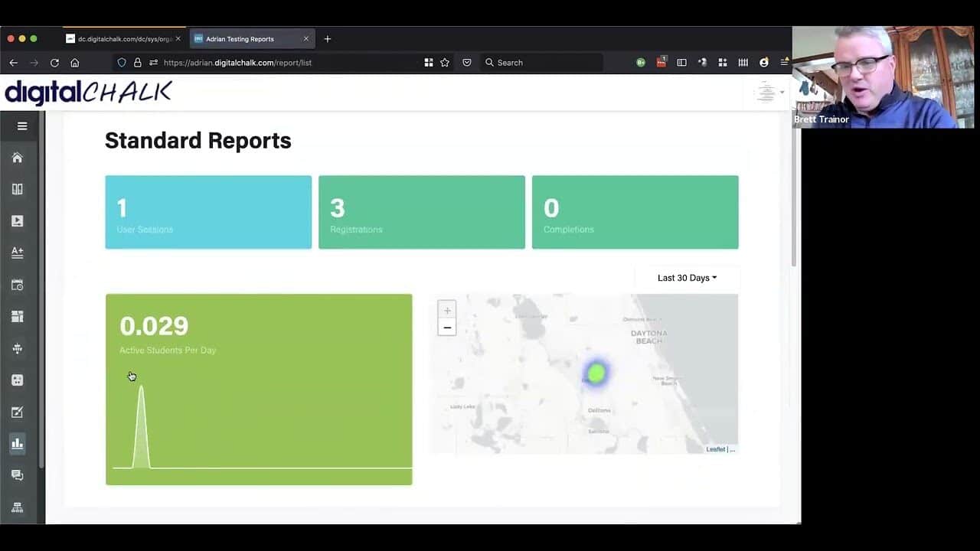This screenshot has height=551, width=980.
Task: Click the 0.029 active students value
Action: click(154, 326)
